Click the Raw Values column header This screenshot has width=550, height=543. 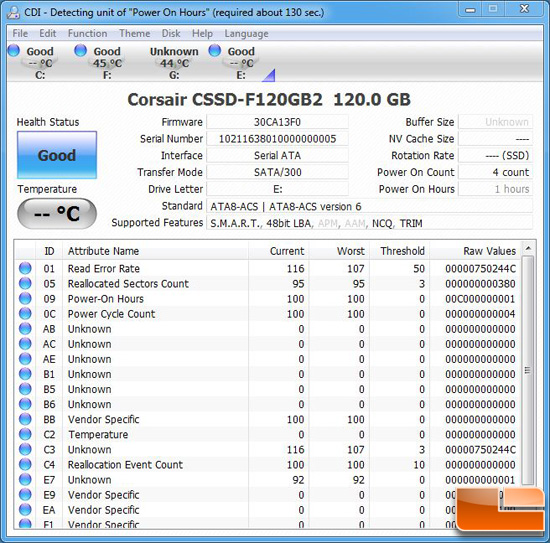[475, 251]
